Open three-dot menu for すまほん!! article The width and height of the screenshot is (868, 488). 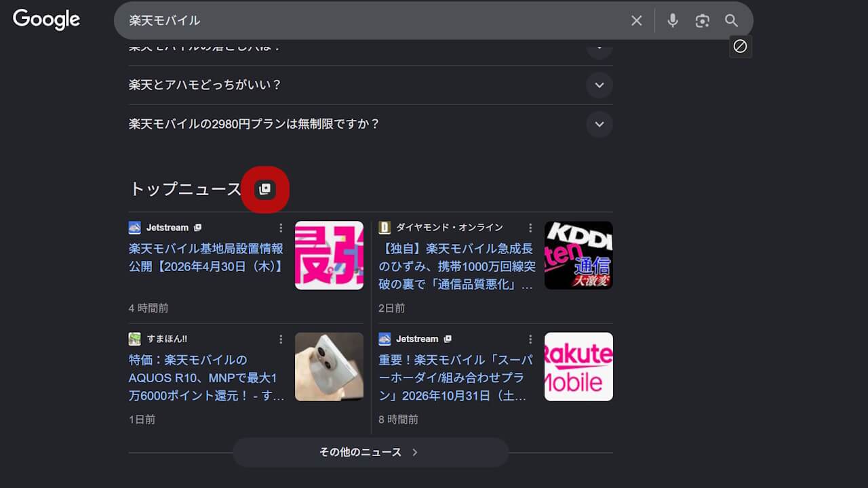point(281,339)
